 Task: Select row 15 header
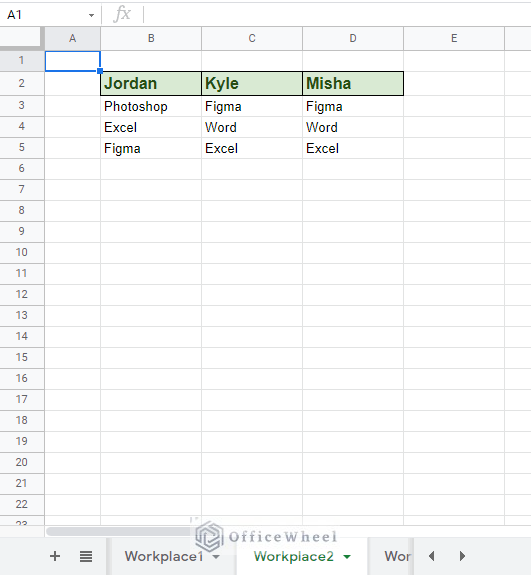pos(22,358)
